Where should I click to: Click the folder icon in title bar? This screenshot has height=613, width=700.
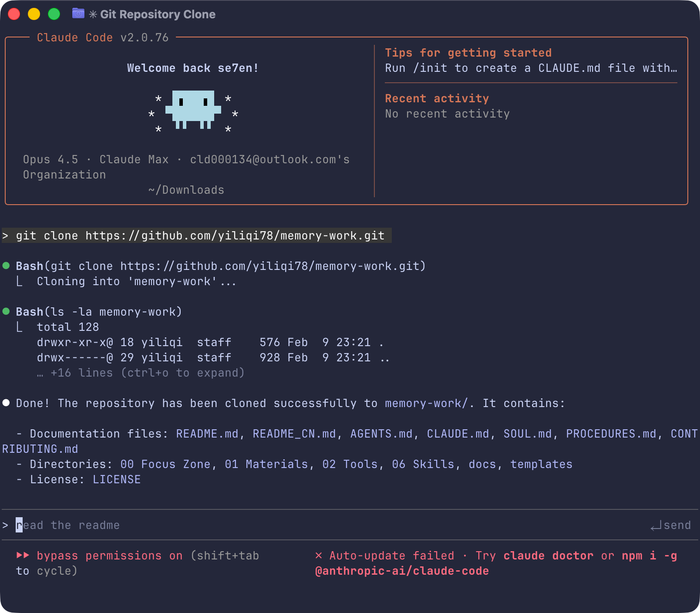(78, 13)
